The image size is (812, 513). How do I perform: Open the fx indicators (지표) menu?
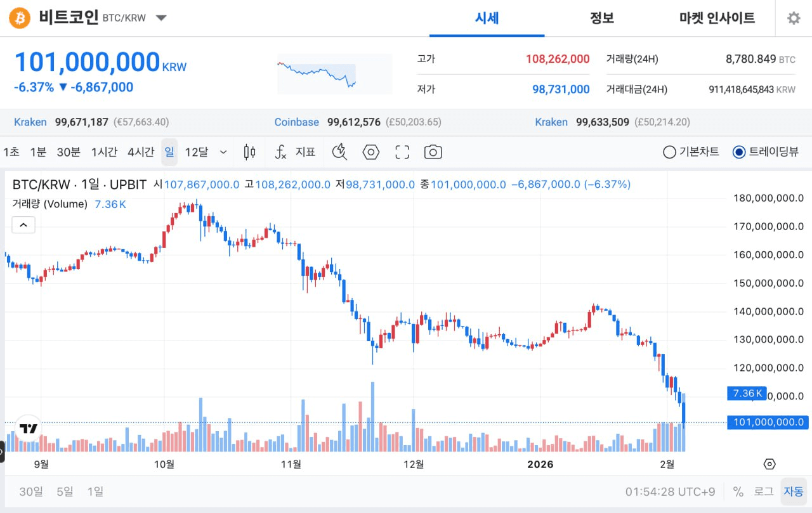tap(296, 152)
